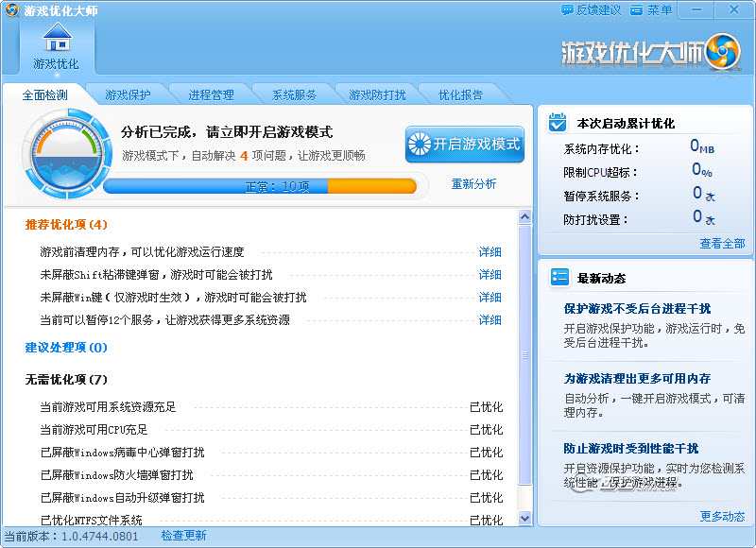756x548 pixels.
Task: Switch to the 进程管理 tab
Action: (211, 94)
